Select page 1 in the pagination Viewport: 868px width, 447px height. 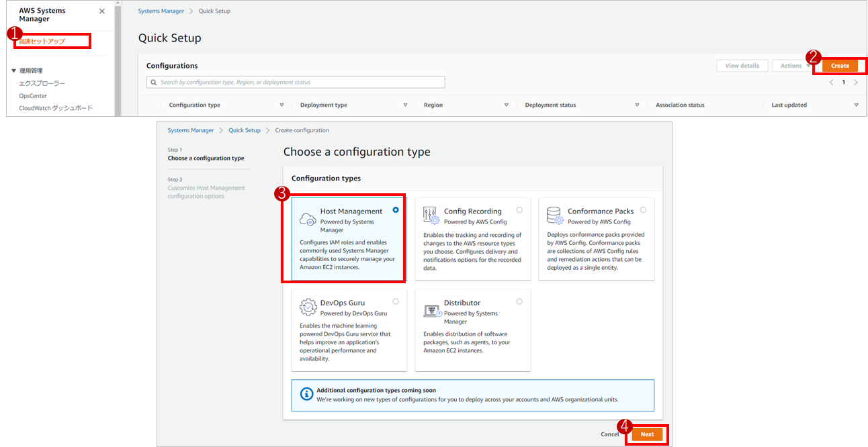pos(843,82)
